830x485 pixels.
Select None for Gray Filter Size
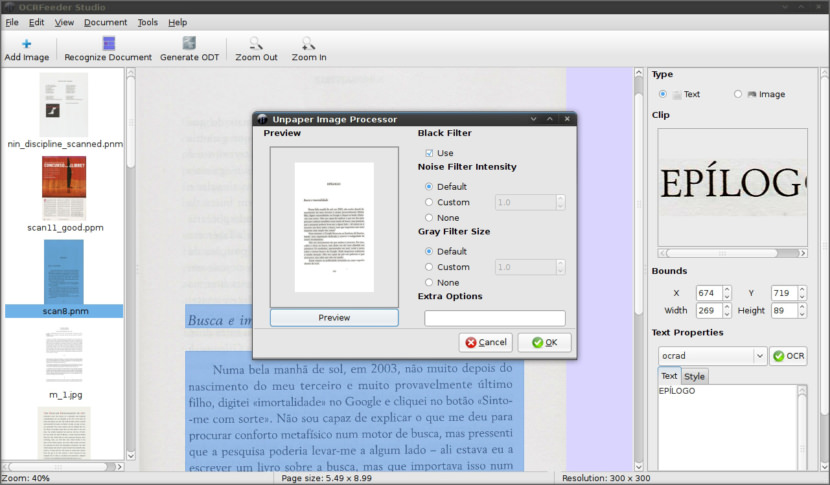pos(430,283)
